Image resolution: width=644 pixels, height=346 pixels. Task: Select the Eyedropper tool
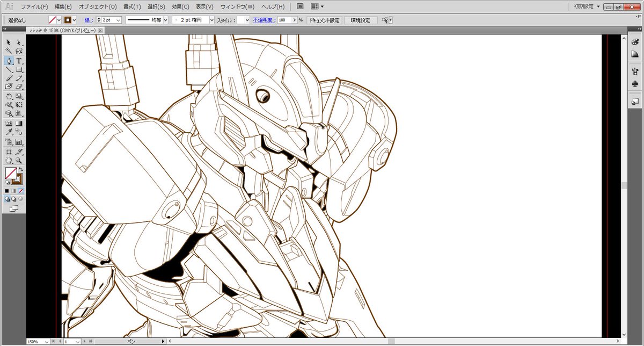[x=9, y=132]
